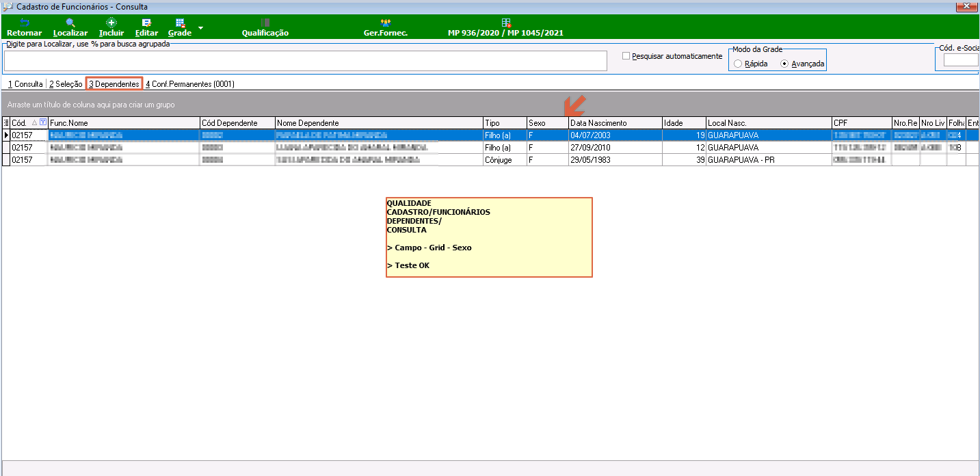Click the Localizar search text field
This screenshot has width=980, height=476.
tap(306, 61)
